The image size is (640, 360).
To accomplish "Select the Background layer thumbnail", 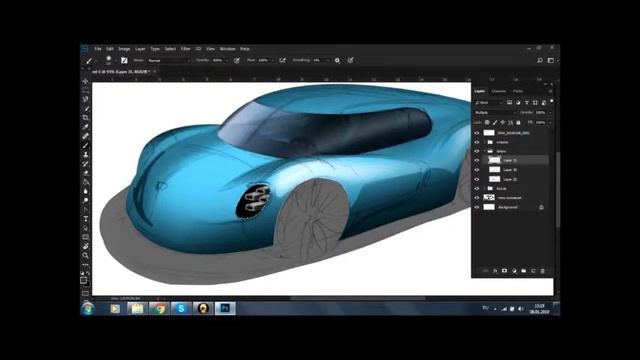I will tap(489, 207).
